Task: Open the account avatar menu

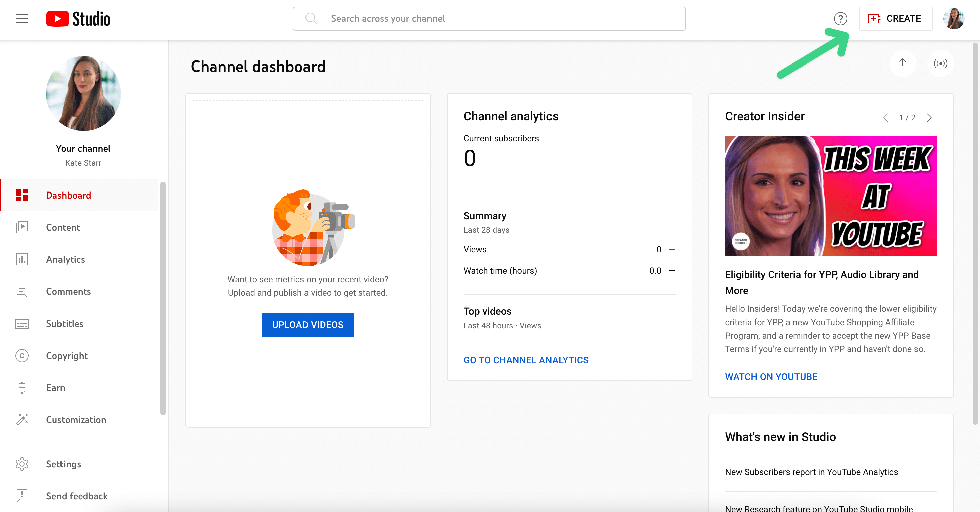Action: 953,19
